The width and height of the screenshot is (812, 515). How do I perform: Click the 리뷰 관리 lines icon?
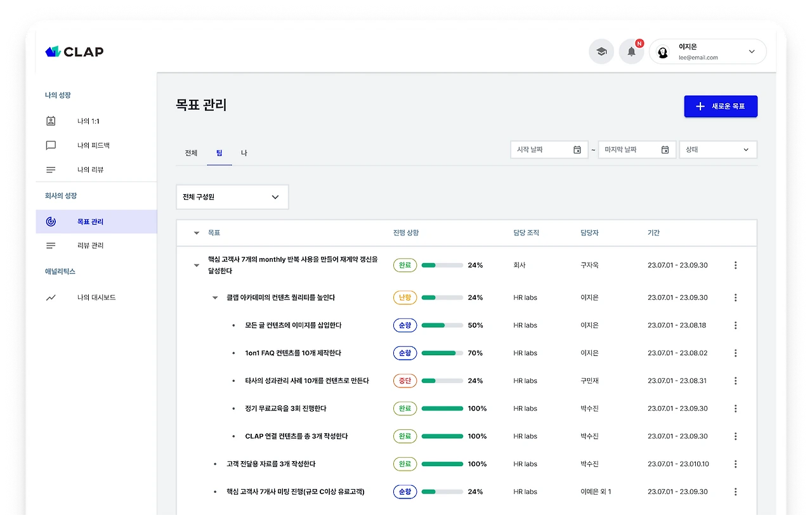pos(51,245)
